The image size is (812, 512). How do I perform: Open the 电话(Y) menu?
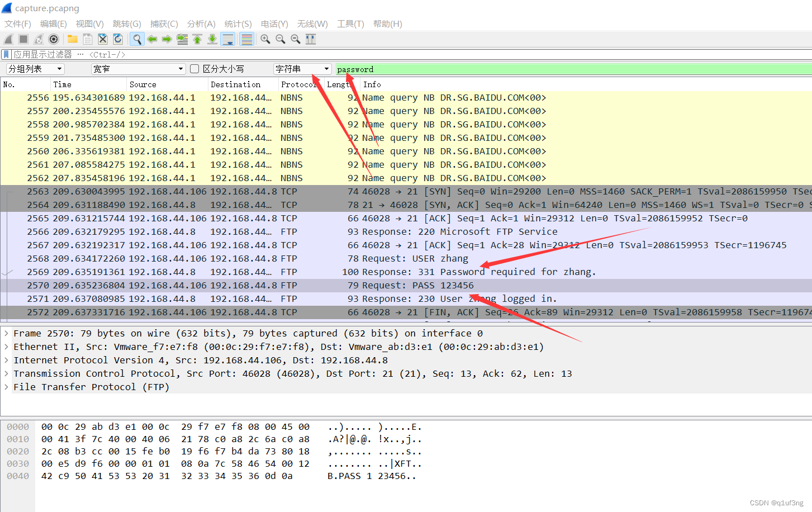pyautogui.click(x=274, y=24)
